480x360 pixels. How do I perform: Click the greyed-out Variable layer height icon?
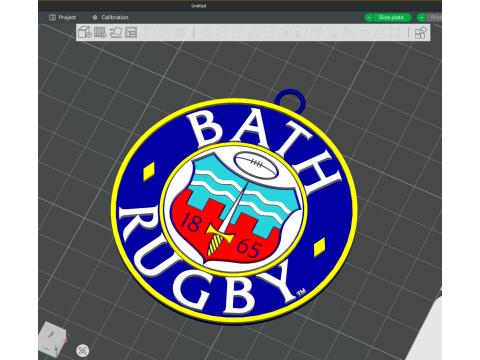coord(180,33)
